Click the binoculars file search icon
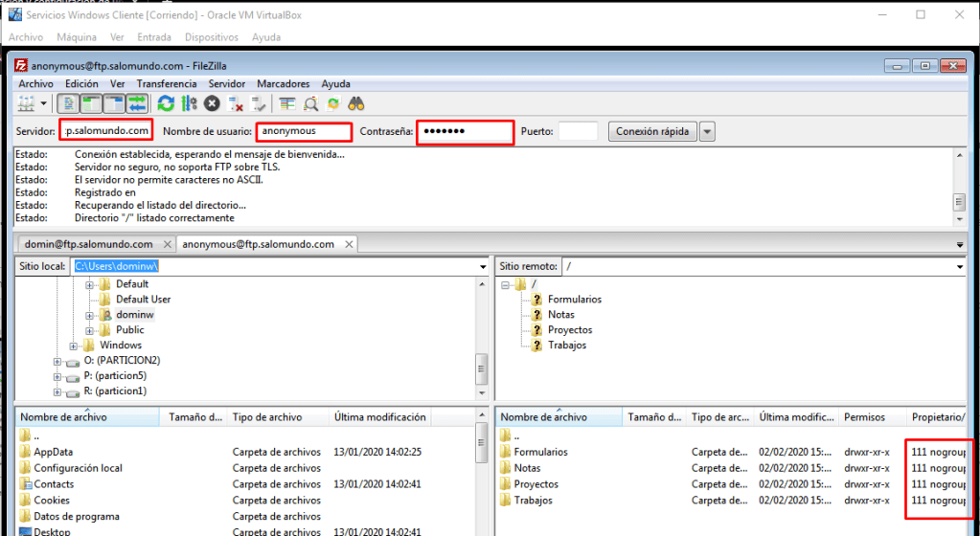This screenshot has width=980, height=536. [x=356, y=103]
